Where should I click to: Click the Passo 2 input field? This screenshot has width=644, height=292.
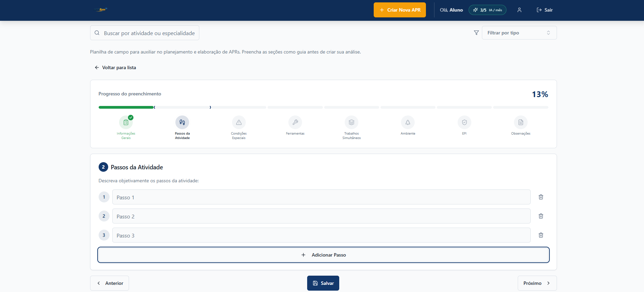click(x=321, y=216)
